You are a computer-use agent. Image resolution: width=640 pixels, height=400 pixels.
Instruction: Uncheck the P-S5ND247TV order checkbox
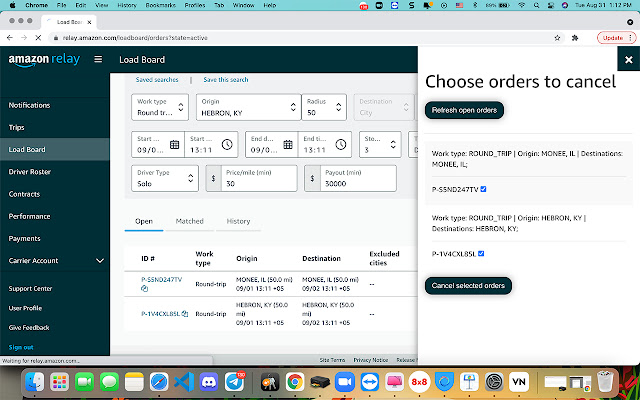pyautogui.click(x=483, y=189)
